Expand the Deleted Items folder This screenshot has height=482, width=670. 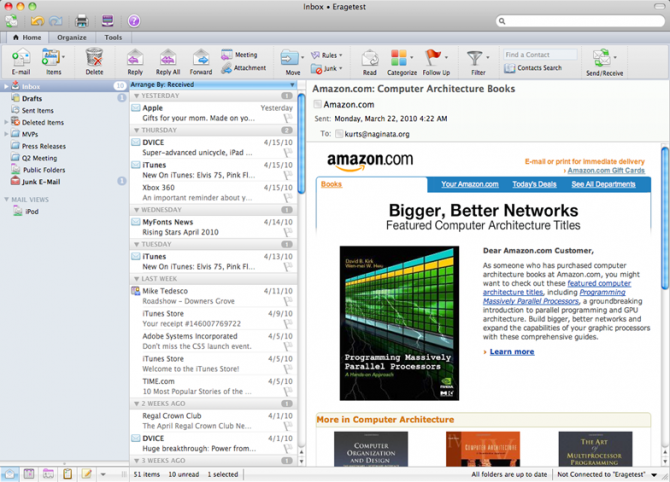6,122
